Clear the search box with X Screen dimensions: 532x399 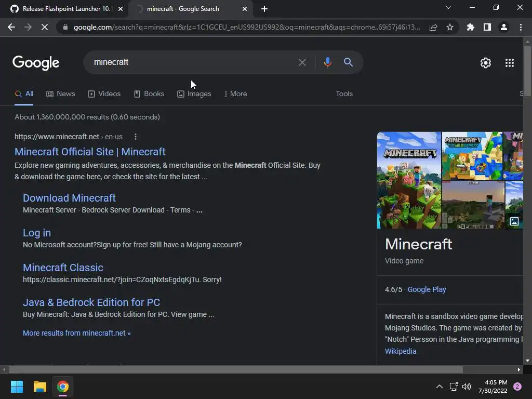click(302, 62)
